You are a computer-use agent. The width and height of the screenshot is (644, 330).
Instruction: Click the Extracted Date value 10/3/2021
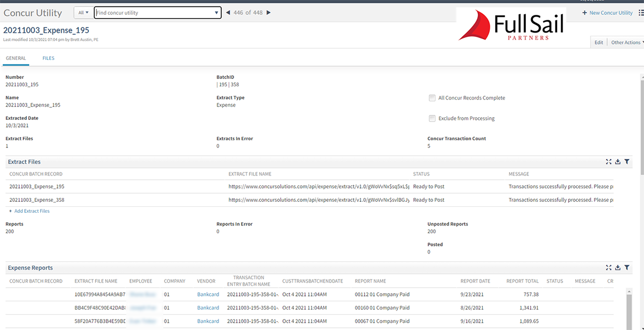(17, 125)
